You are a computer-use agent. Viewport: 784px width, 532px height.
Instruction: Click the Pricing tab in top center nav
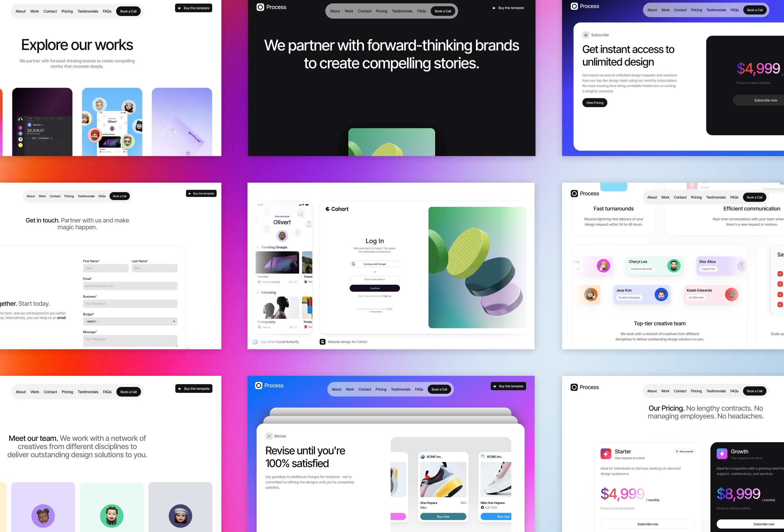381,11
